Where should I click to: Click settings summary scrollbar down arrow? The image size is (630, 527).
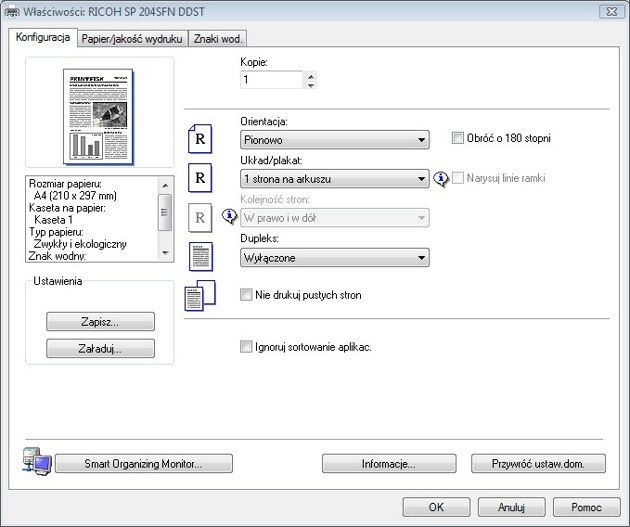click(x=166, y=253)
